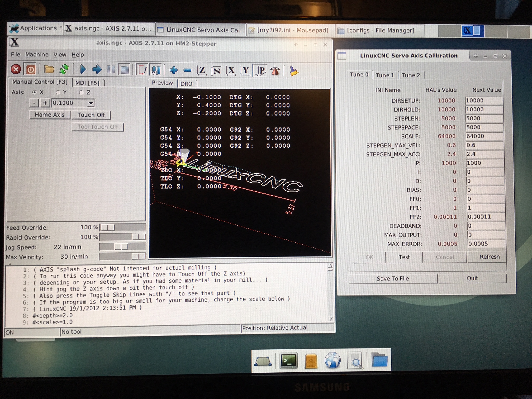Reload the current file with green arrows icon

point(64,69)
